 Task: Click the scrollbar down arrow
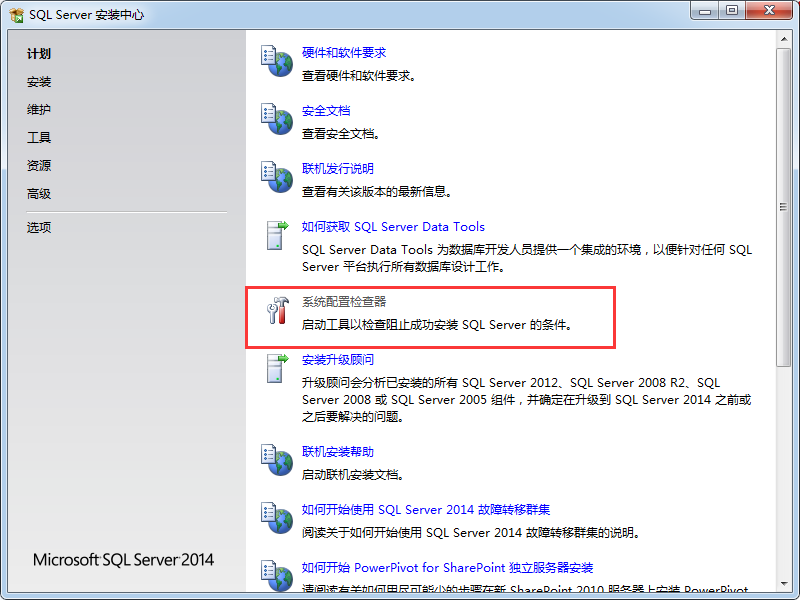(x=784, y=584)
